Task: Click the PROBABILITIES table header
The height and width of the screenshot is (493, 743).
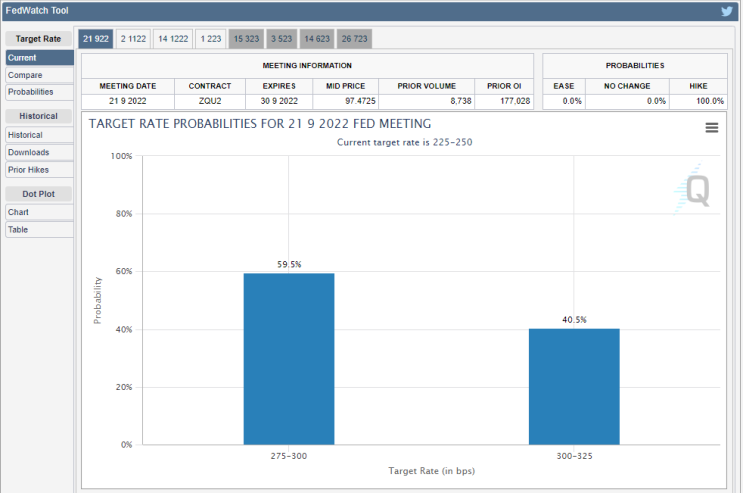Action: click(x=635, y=65)
